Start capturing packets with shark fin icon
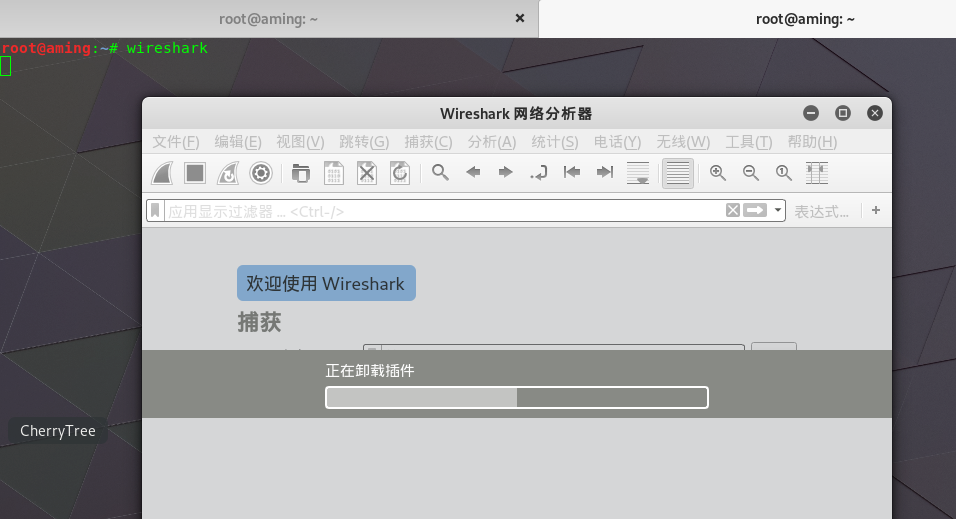 [x=162, y=173]
